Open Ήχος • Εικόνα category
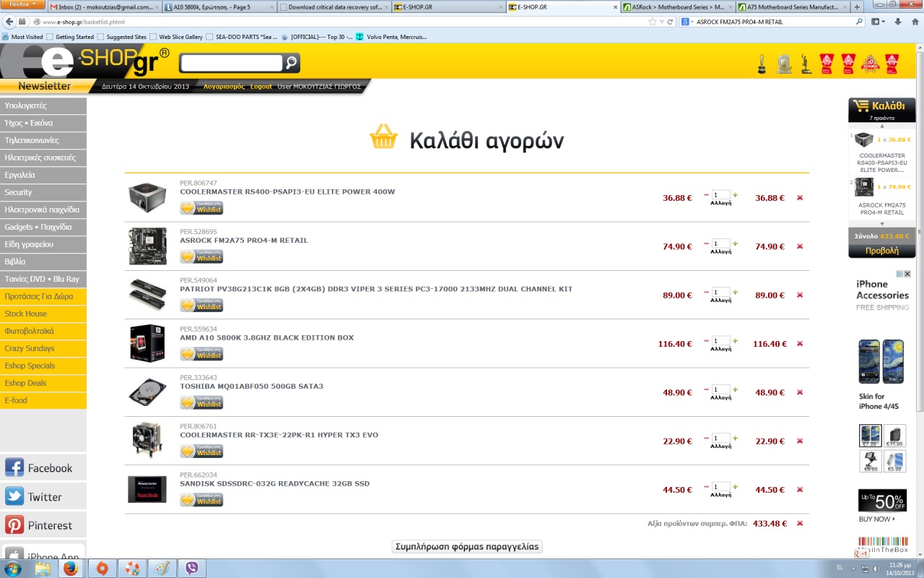Viewport: 924px width, 578px height. coord(43,123)
